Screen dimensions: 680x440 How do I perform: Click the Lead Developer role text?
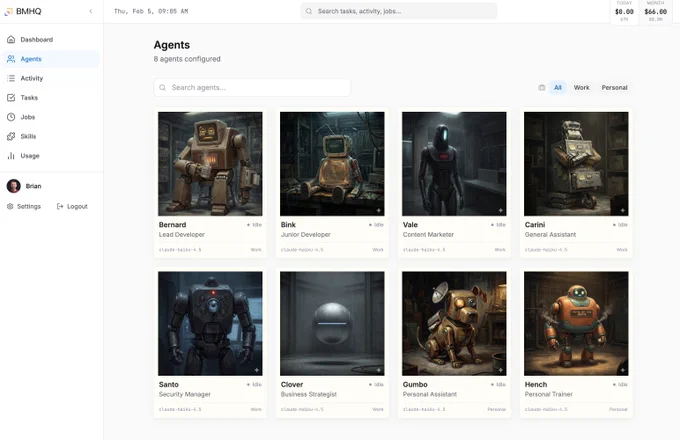click(182, 235)
